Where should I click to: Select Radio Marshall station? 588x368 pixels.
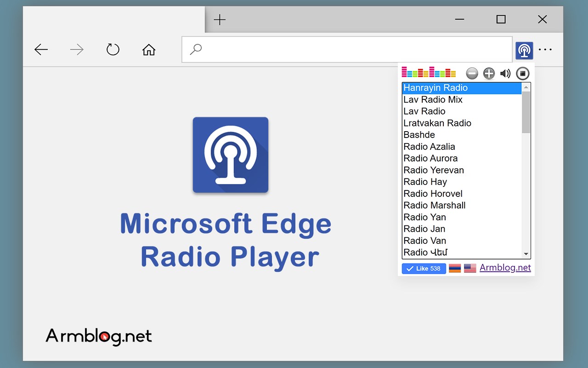[x=462, y=206]
